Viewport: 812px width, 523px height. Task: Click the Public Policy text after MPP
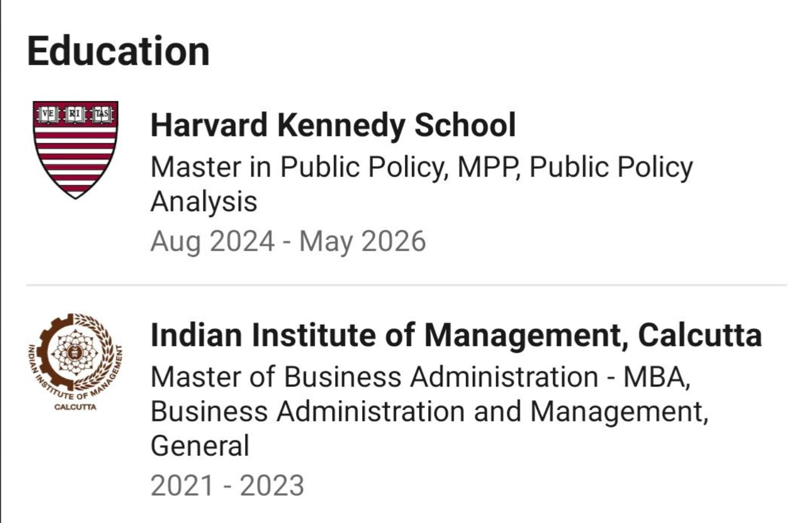click(611, 167)
